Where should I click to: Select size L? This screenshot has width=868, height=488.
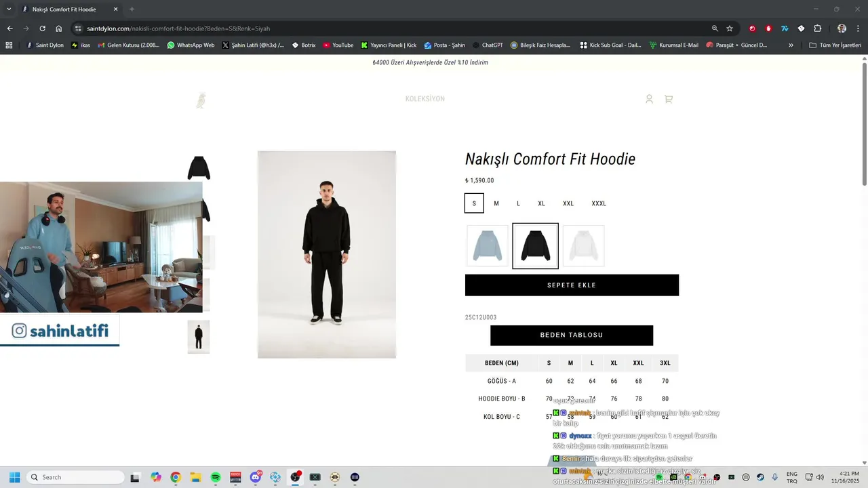pyautogui.click(x=518, y=203)
